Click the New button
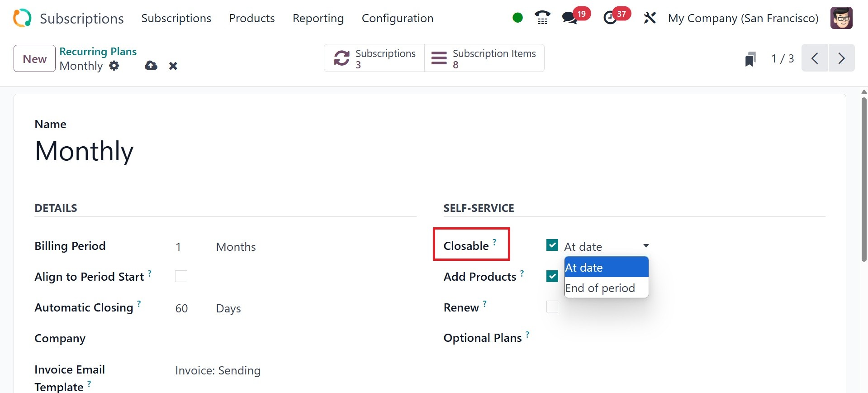This screenshot has width=868, height=393. point(34,59)
